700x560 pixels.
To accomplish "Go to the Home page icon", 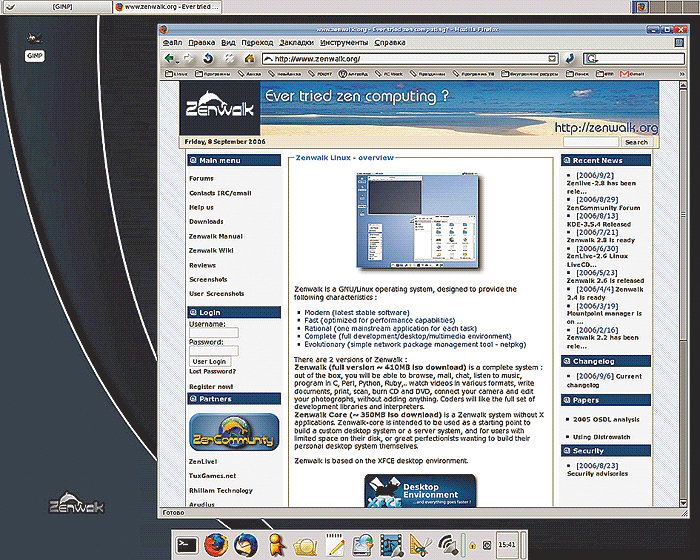I will [249, 59].
